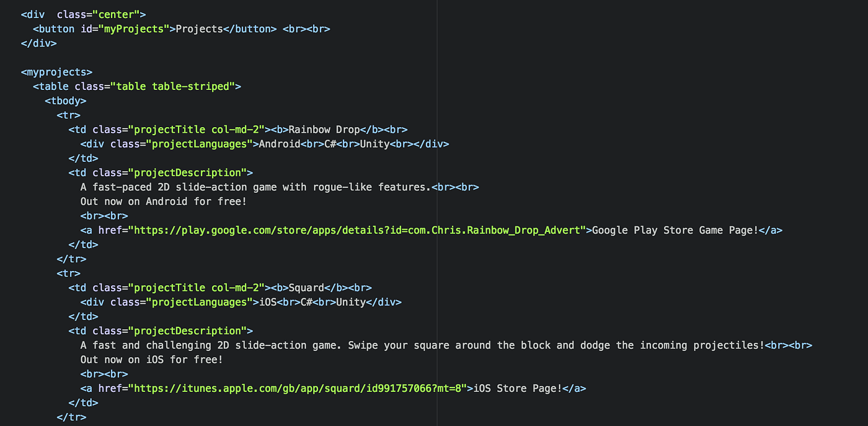Click the tbody opening tag
The height and width of the screenshot is (426, 868).
pyautogui.click(x=65, y=100)
